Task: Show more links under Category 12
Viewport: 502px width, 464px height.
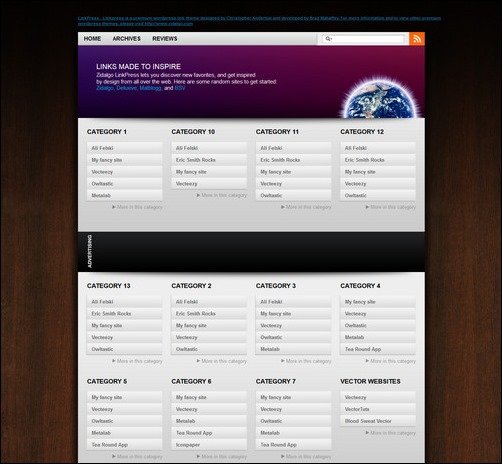Action: pos(391,207)
